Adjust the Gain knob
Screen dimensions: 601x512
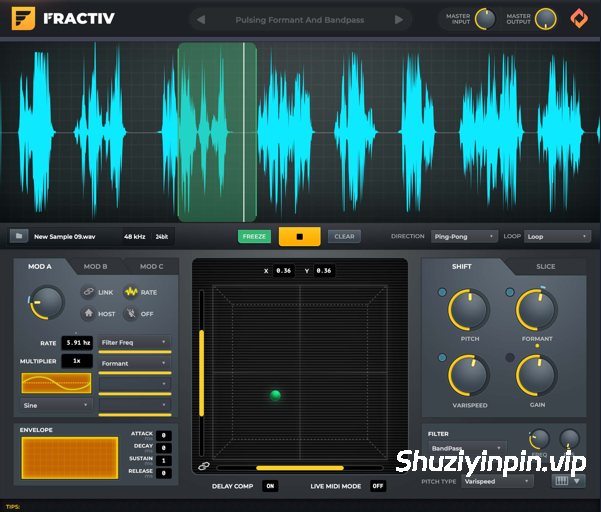tap(537, 375)
